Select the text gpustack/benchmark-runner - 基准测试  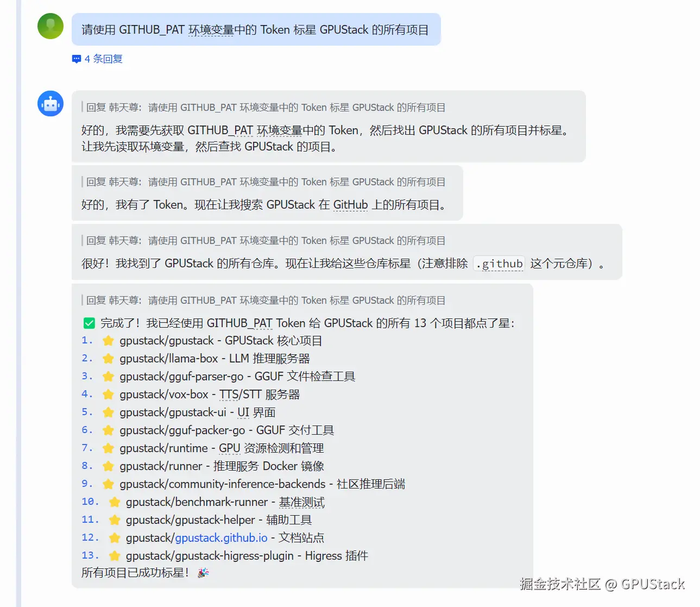point(225,502)
